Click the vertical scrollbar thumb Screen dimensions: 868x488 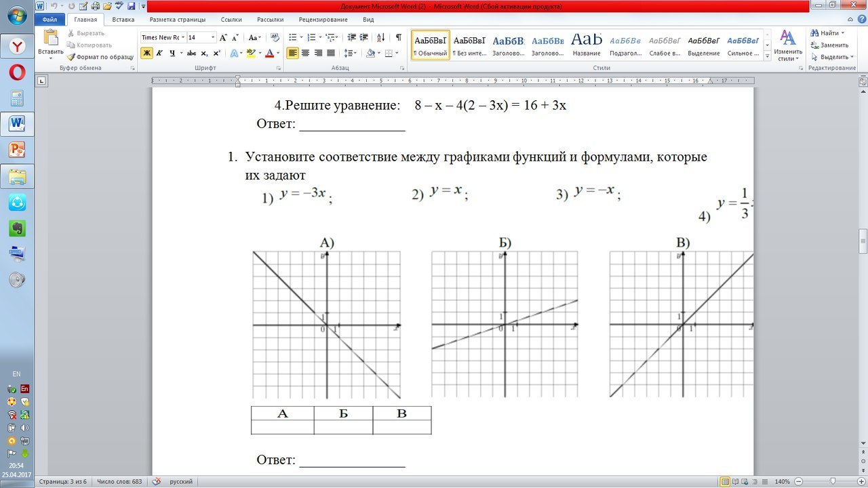(863, 241)
